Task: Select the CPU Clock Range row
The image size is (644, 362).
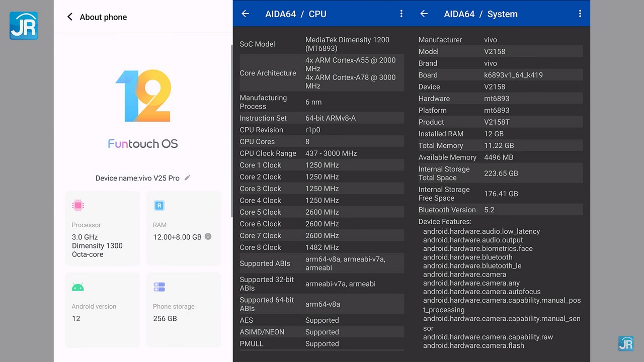Action: (x=321, y=153)
